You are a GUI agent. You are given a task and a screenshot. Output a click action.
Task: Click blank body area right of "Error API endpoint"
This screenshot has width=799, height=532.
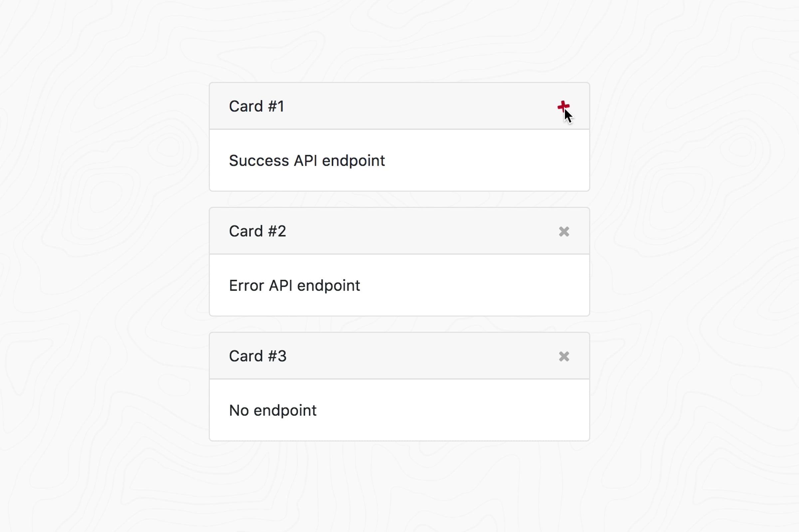tap(475, 286)
